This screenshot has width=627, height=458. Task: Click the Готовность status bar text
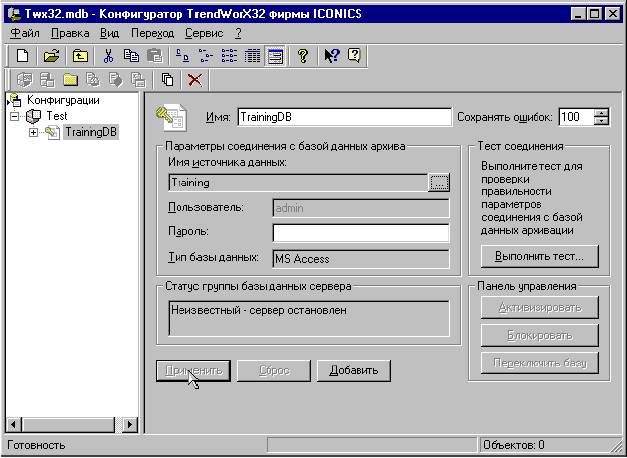click(36, 445)
